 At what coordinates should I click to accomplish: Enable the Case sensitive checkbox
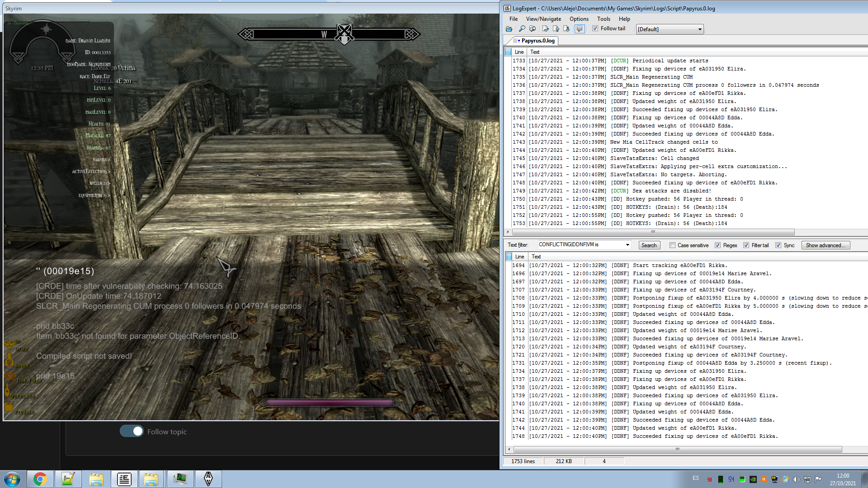672,245
